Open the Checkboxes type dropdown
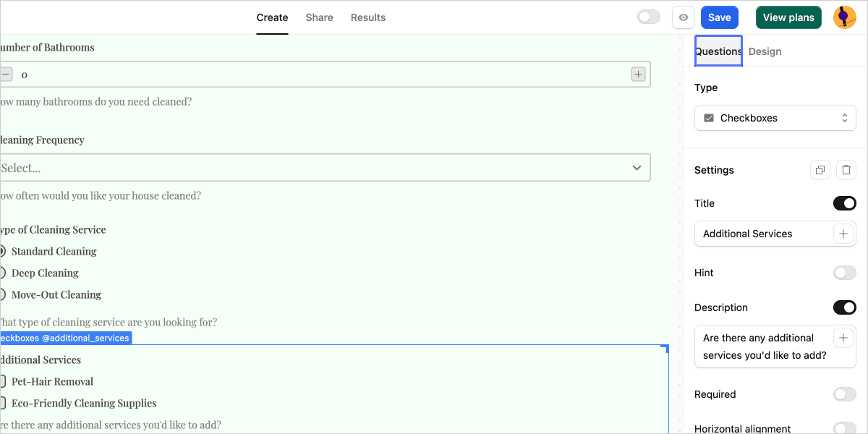Viewport: 868px width, 434px height. (775, 118)
